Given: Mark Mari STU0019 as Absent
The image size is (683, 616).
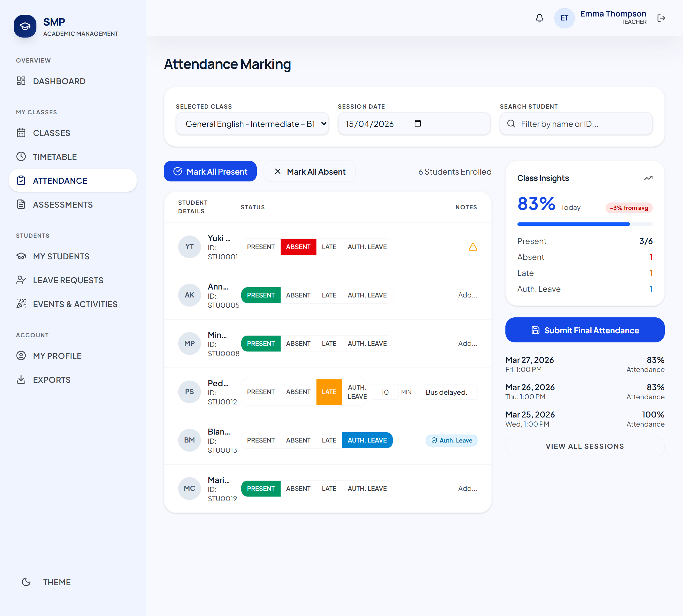Looking at the screenshot, I should (298, 489).
